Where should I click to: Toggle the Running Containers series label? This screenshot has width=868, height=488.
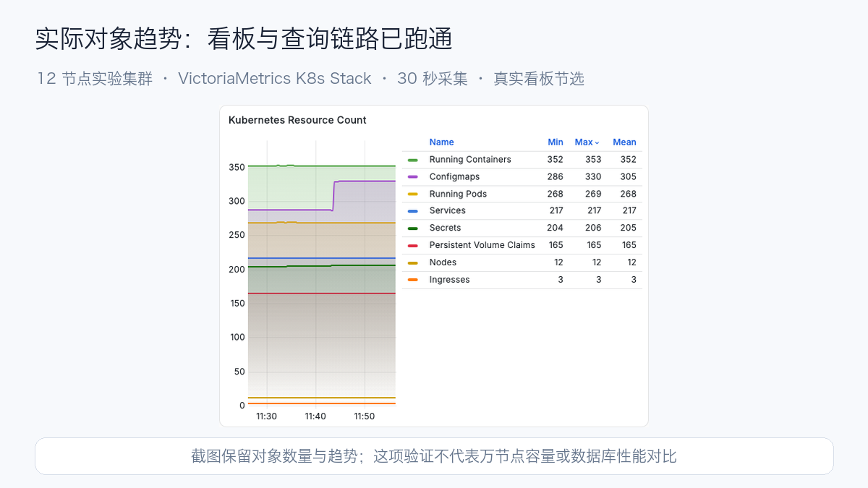pos(470,160)
